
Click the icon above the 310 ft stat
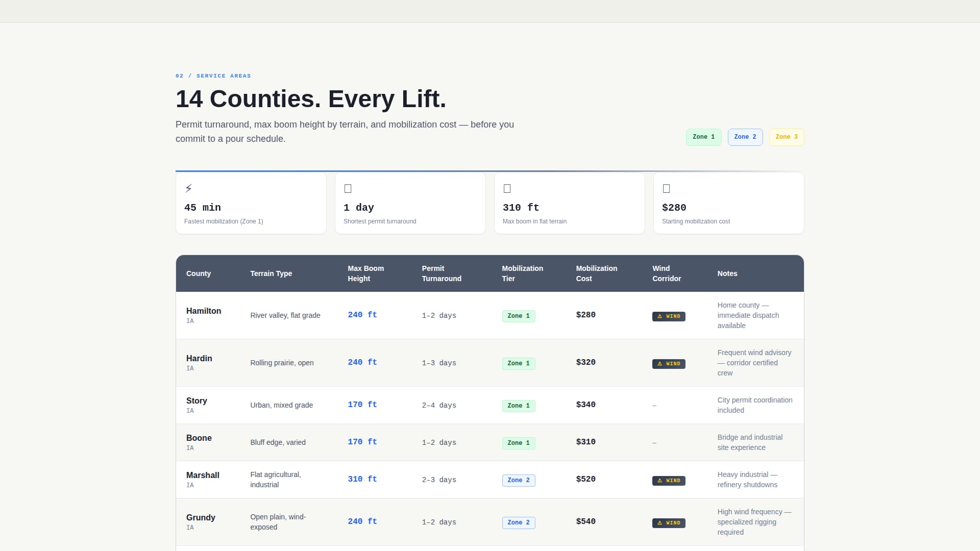pyautogui.click(x=507, y=189)
